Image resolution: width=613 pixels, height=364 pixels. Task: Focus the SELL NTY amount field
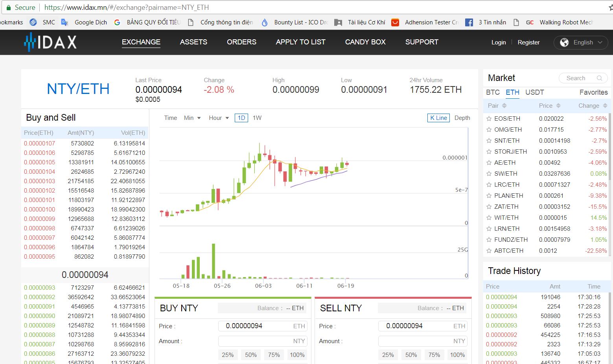(423, 341)
